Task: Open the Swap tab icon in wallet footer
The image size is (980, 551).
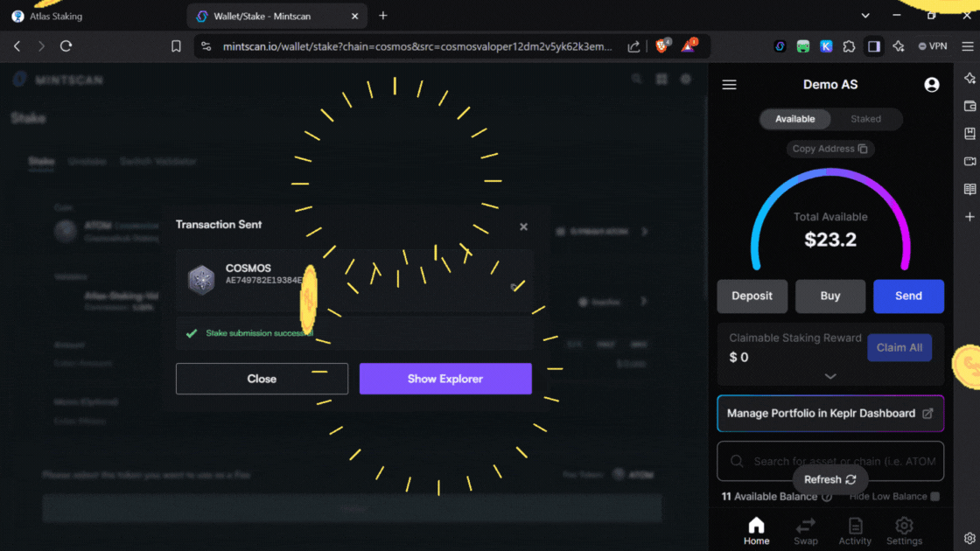Action: tap(805, 530)
